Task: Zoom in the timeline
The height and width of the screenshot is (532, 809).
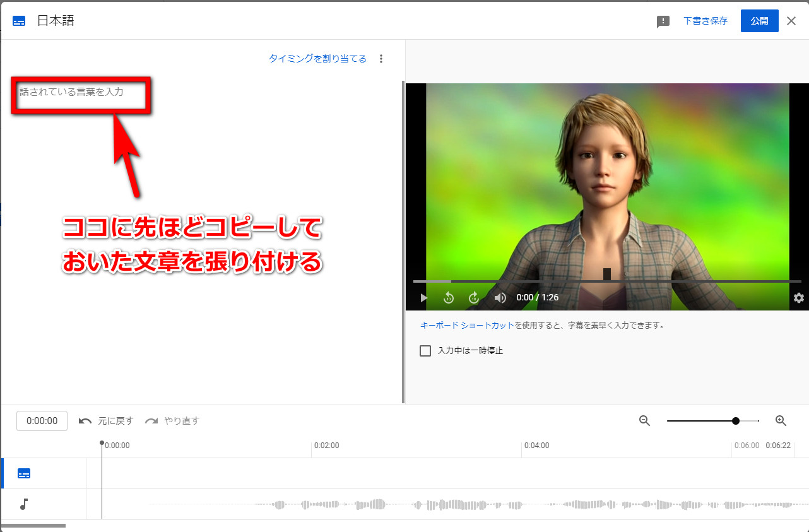Action: (x=781, y=421)
